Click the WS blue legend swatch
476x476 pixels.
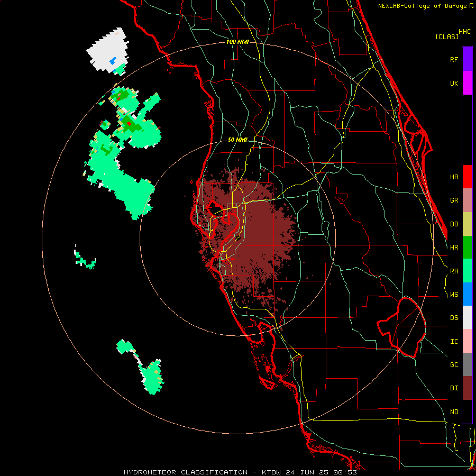click(467, 294)
